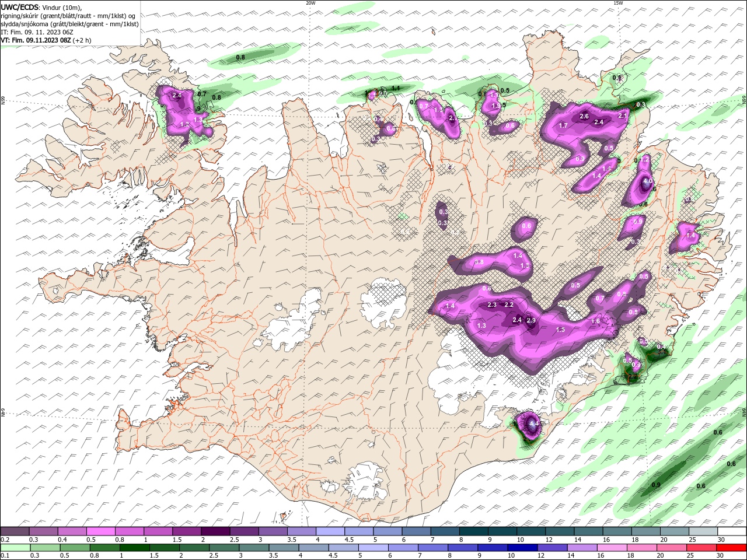Select the light pink swatch labeled 16
This screenshot has height=560, width=747.
[612, 548]
